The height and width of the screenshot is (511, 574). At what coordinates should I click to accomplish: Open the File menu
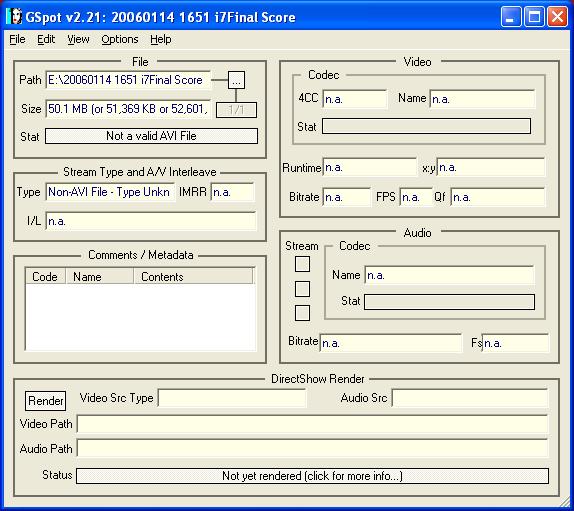[x=17, y=39]
